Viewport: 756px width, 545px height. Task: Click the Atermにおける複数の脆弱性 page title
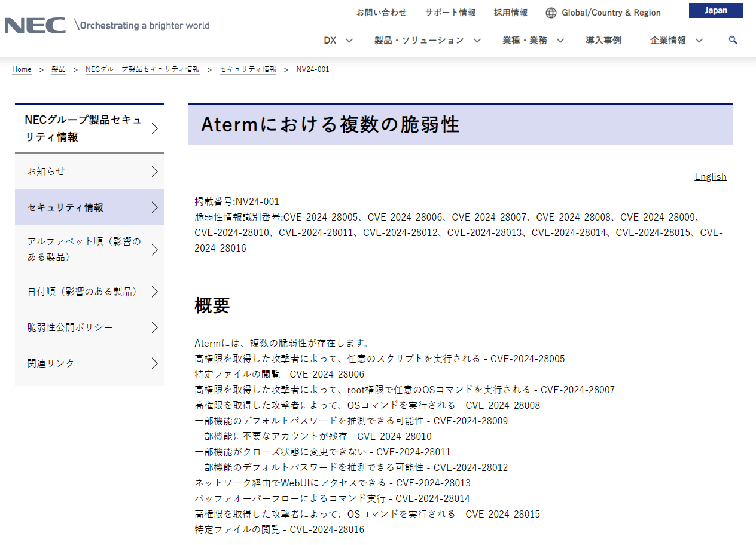[x=330, y=124]
